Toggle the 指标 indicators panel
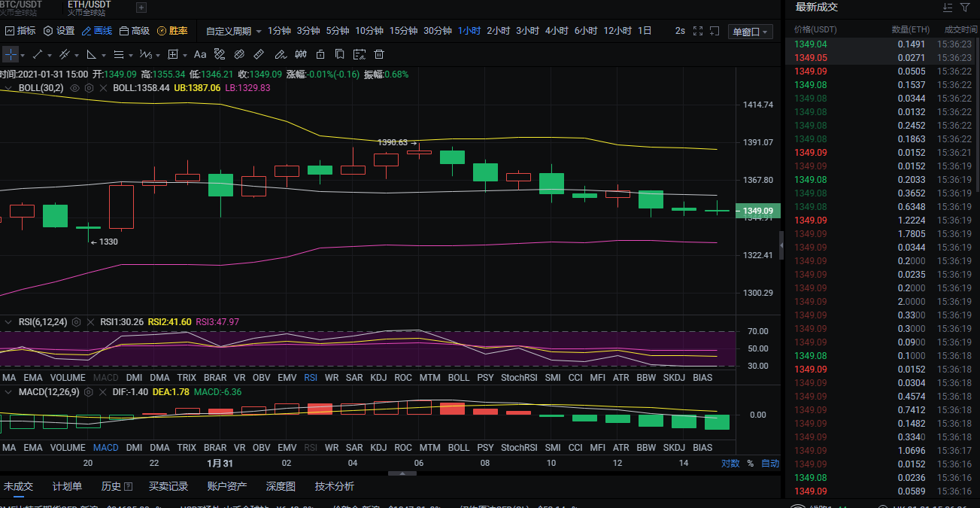The image size is (980, 508). 20,31
